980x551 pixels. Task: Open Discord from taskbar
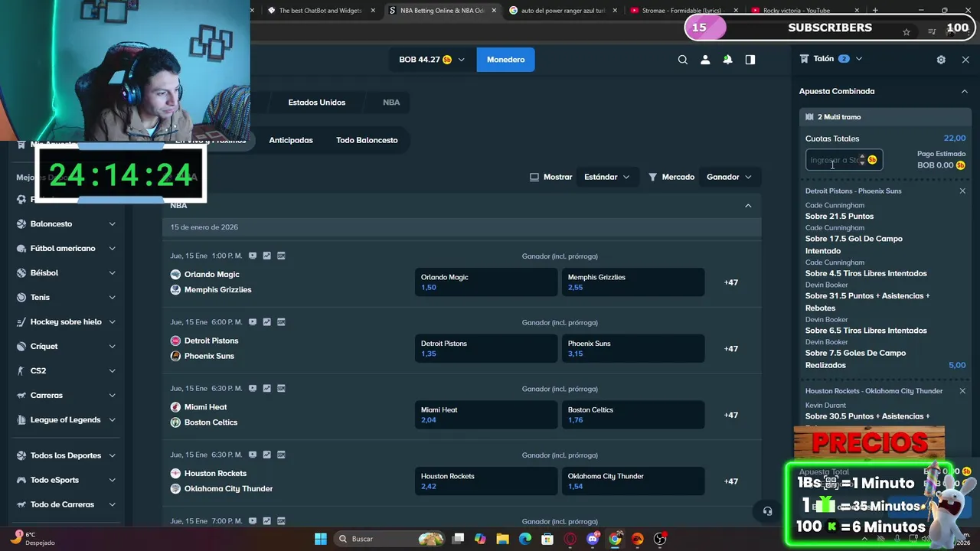coord(593,539)
